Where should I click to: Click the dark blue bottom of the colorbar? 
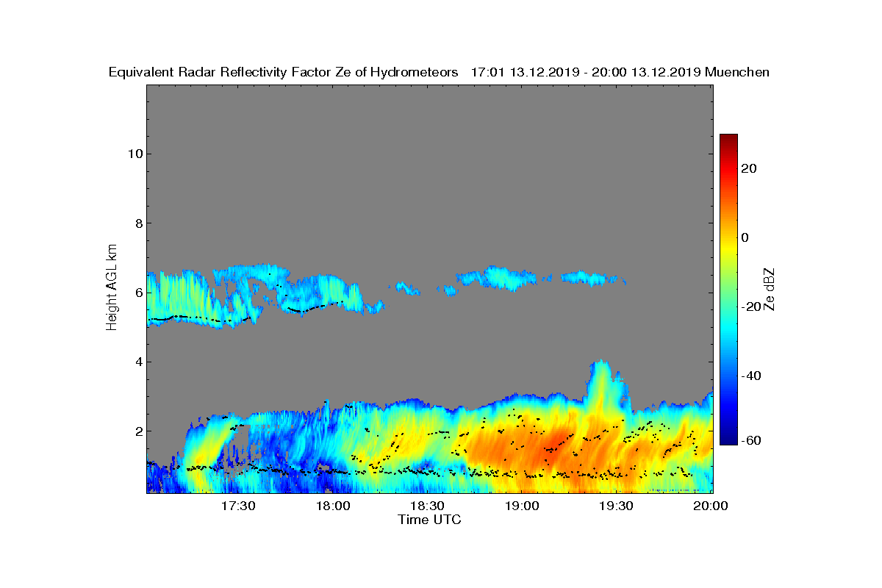point(728,439)
